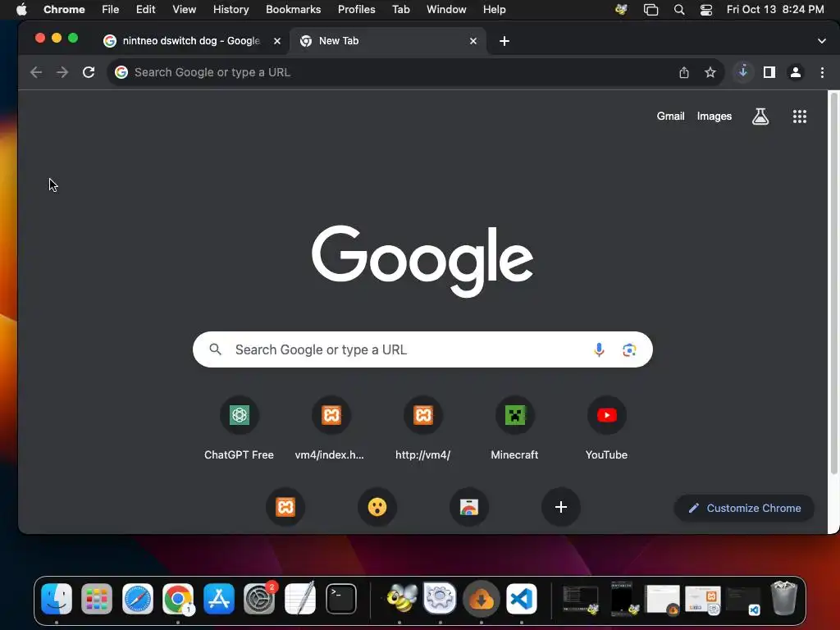Open Spotlight search in menu bar
The width and height of the screenshot is (840, 630).
tap(678, 10)
